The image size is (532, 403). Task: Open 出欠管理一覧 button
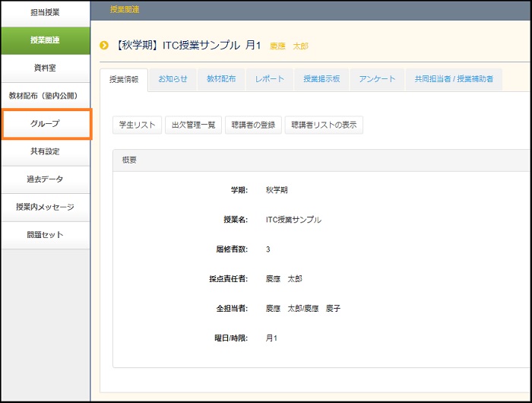click(x=193, y=125)
